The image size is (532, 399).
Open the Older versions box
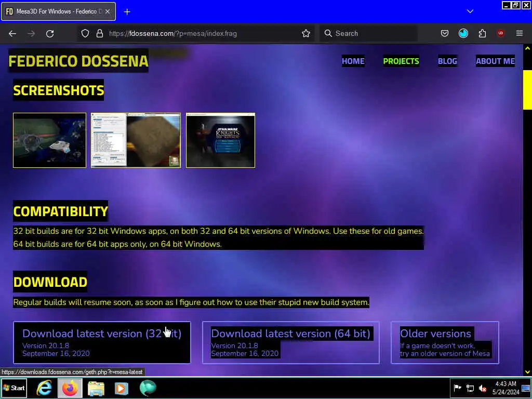click(x=445, y=342)
